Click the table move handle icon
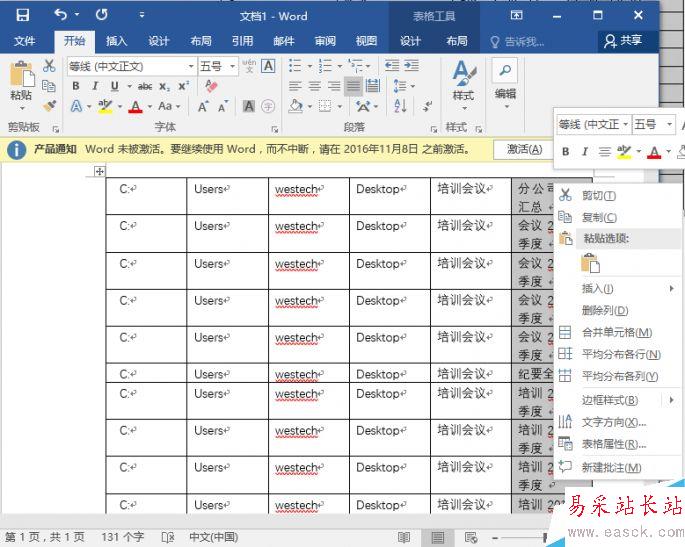Screen dimensions: 685x547 click(100, 171)
